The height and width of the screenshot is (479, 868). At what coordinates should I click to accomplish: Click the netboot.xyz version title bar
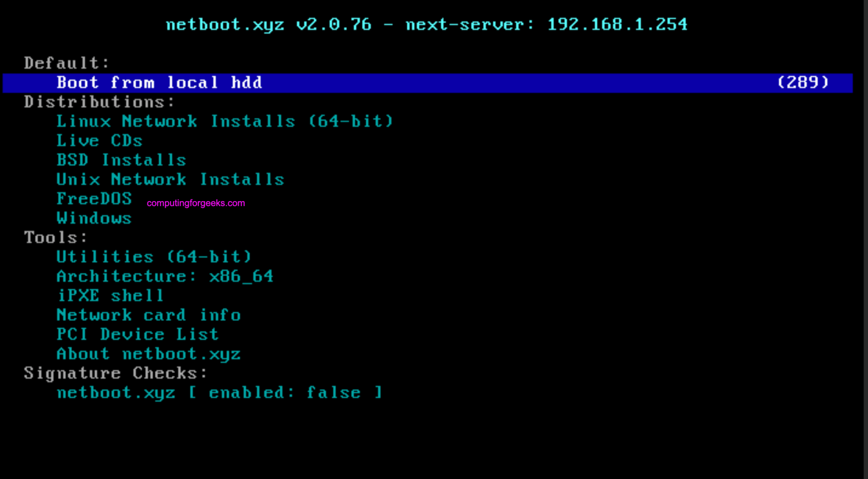426,24
